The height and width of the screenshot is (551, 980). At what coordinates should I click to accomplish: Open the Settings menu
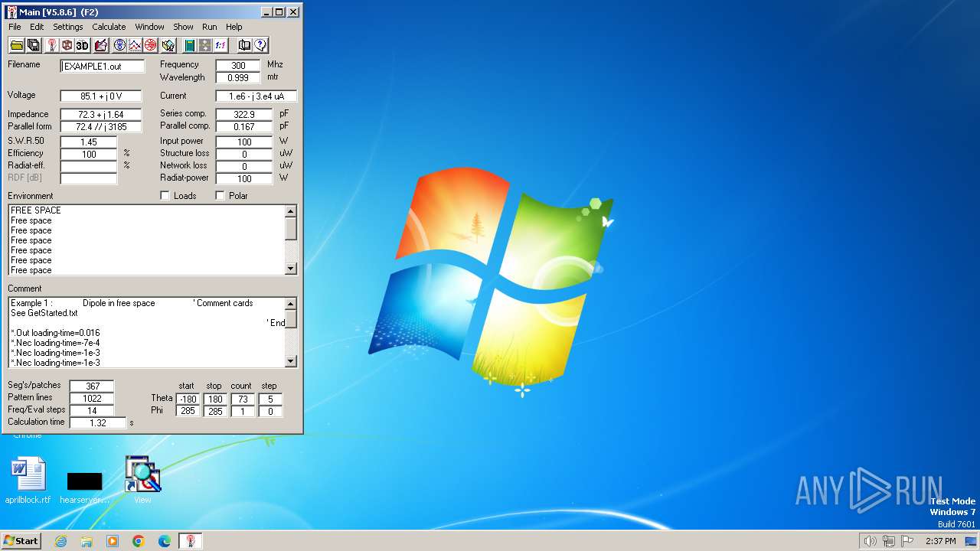(x=68, y=27)
